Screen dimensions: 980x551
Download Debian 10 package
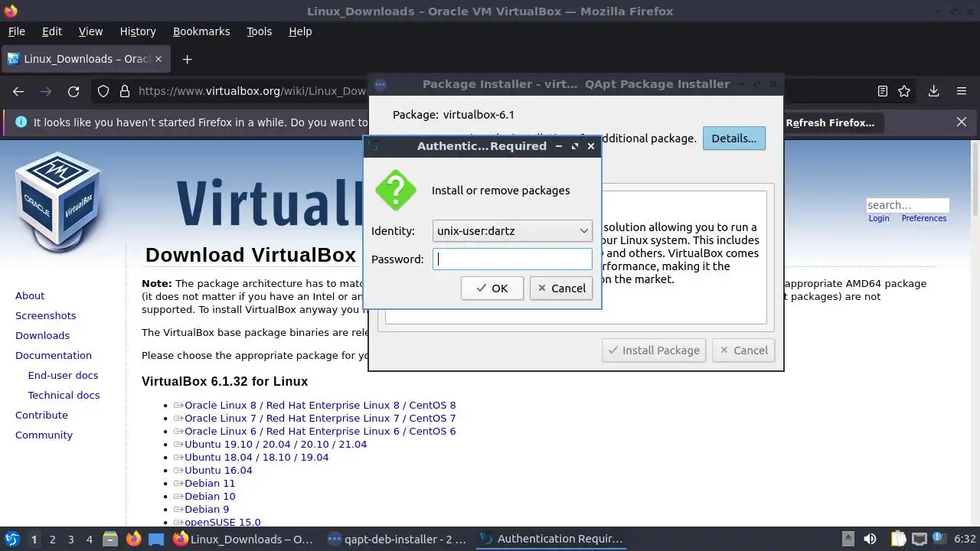(x=210, y=496)
